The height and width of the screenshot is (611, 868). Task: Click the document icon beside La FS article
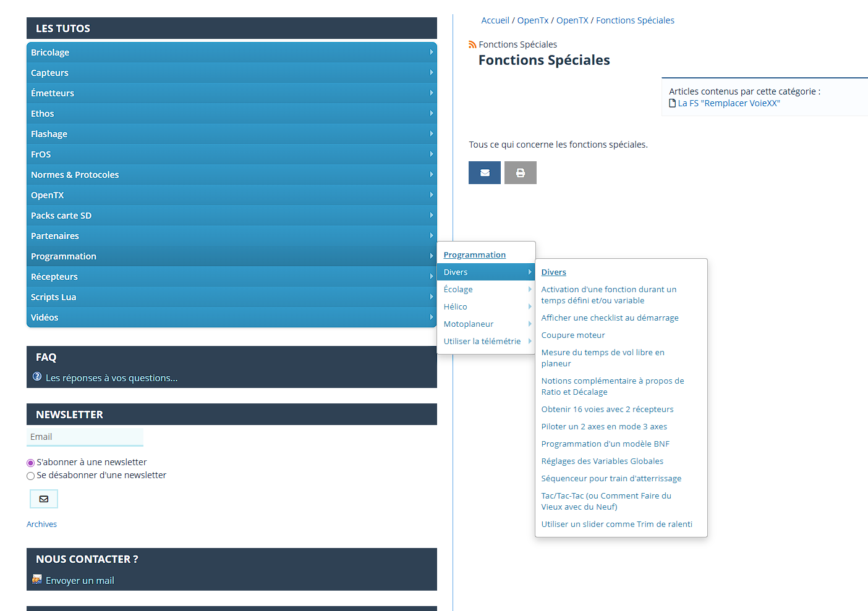tap(673, 103)
